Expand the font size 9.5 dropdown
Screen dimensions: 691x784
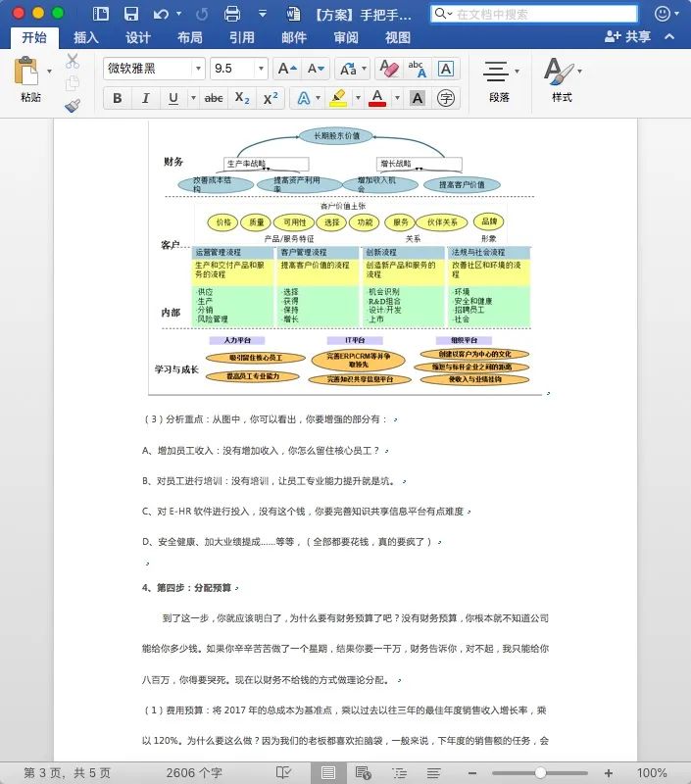(261, 69)
